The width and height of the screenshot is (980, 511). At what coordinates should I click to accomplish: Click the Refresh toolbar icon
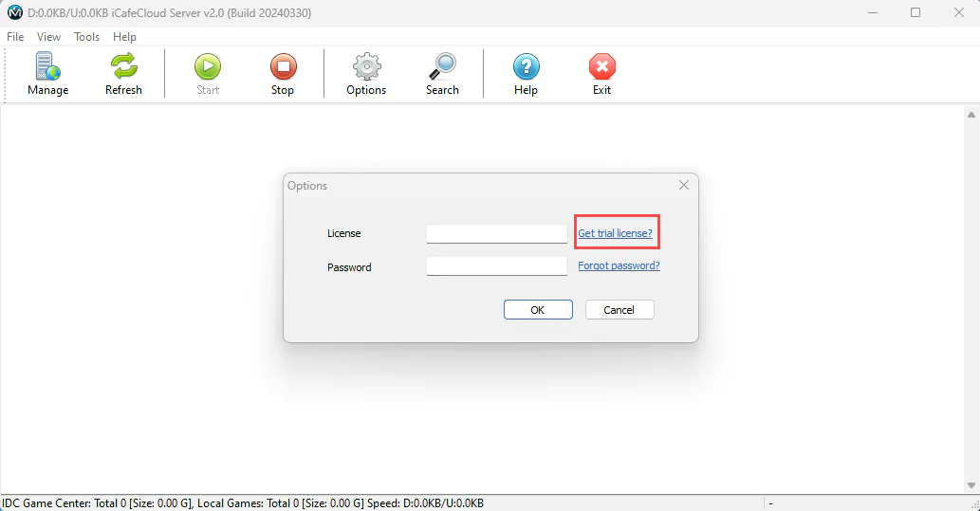pyautogui.click(x=123, y=74)
